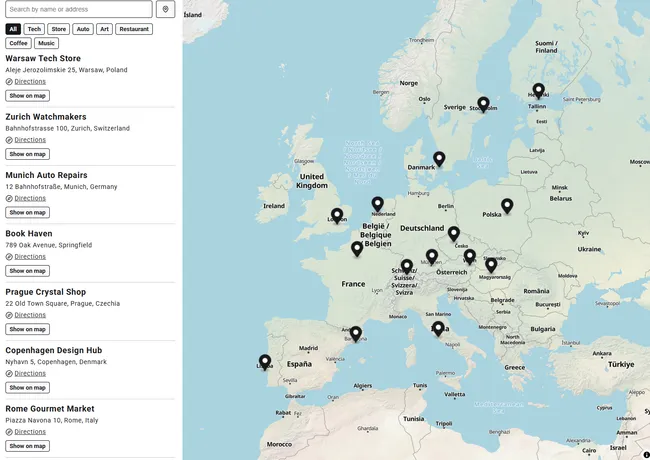650x460 pixels.
Task: Select the map pin near Česko
Action: click(454, 234)
